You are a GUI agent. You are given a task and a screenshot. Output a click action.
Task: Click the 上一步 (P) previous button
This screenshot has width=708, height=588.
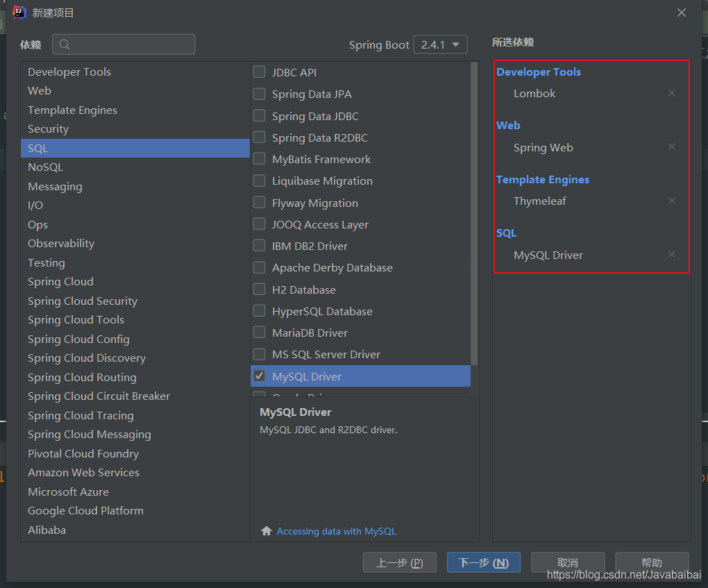click(x=400, y=562)
